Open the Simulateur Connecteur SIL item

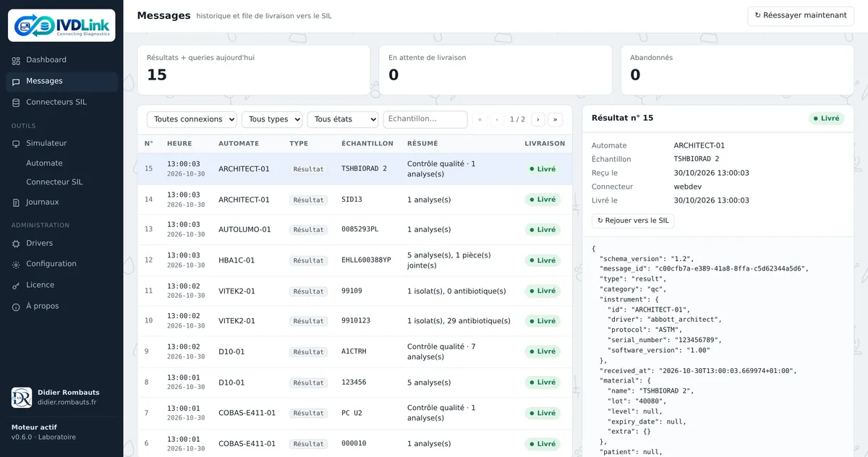[54, 182]
